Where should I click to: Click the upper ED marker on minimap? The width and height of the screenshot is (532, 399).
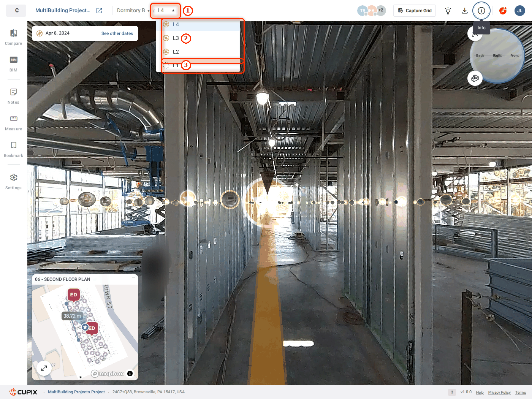[73, 295]
